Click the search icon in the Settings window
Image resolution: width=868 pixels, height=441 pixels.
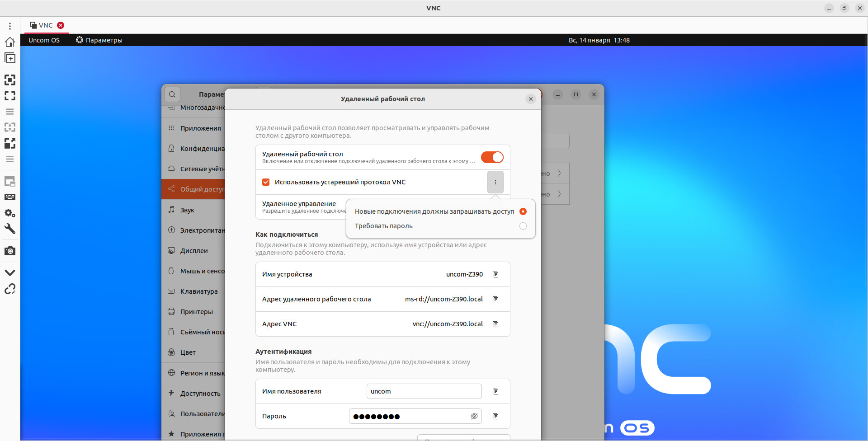172,94
